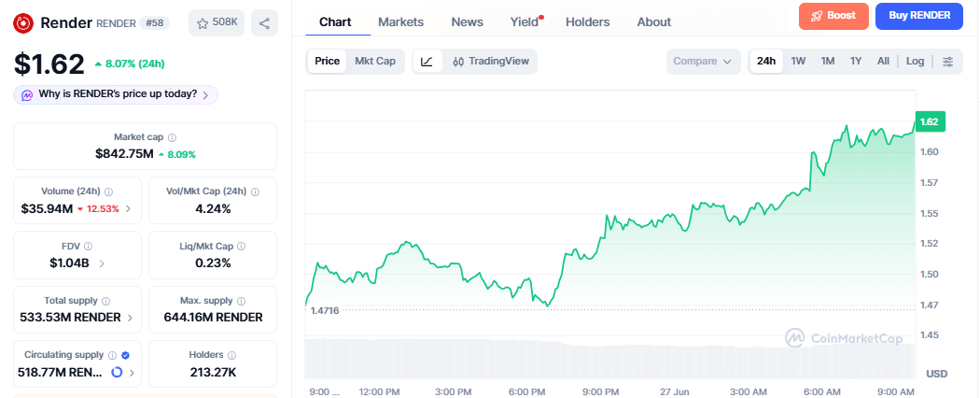980x398 pixels.
Task: Show Max. supply info icon
Action: [x=241, y=301]
